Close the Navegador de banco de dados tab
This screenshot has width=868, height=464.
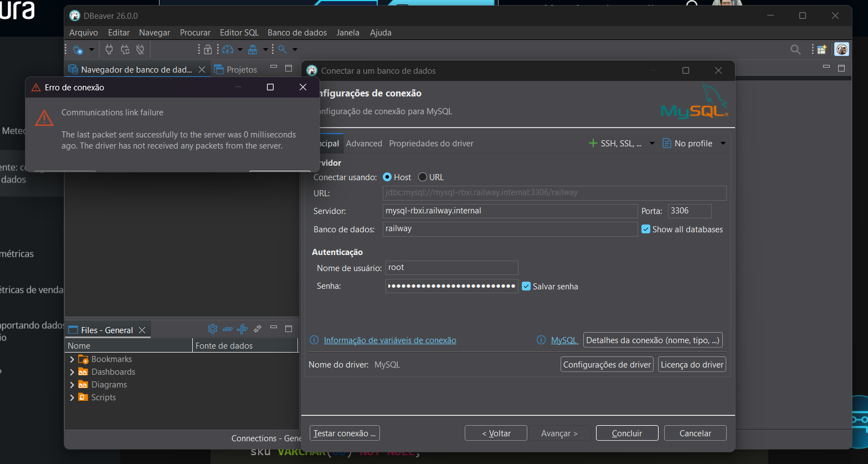(202, 69)
